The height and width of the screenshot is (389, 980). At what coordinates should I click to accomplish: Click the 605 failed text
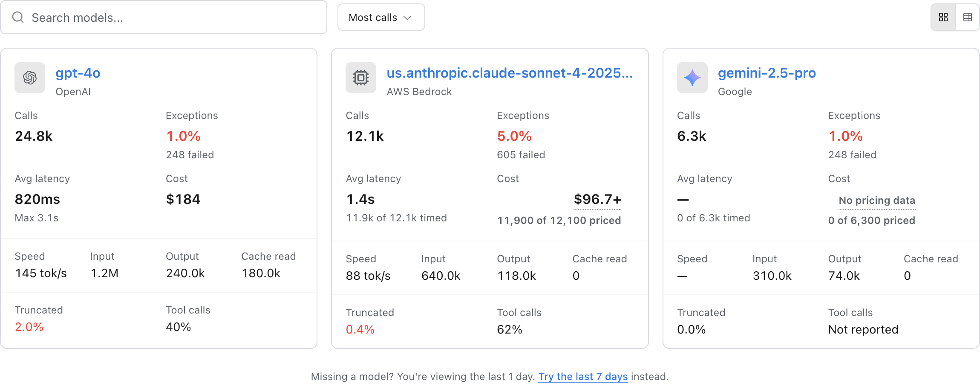tap(521, 155)
